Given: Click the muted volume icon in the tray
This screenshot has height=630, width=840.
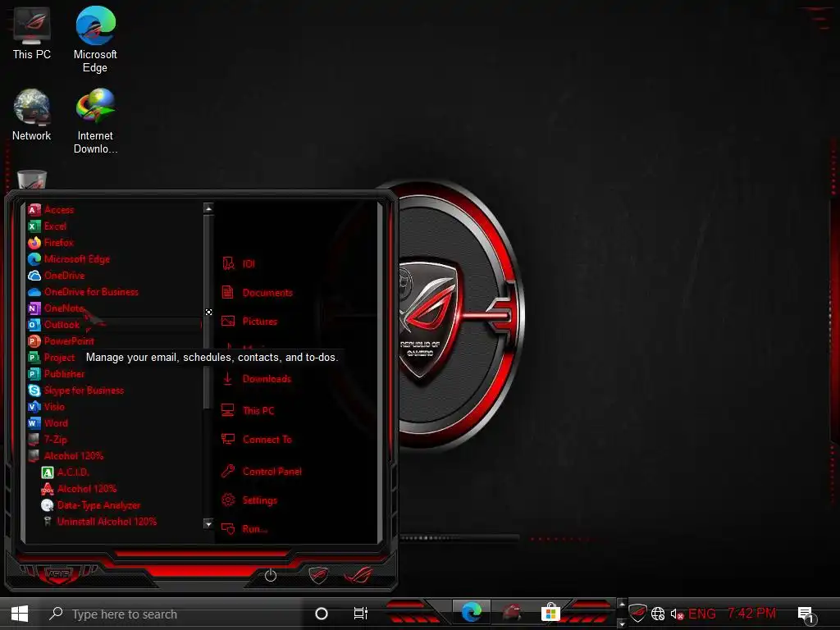Looking at the screenshot, I should 677,614.
